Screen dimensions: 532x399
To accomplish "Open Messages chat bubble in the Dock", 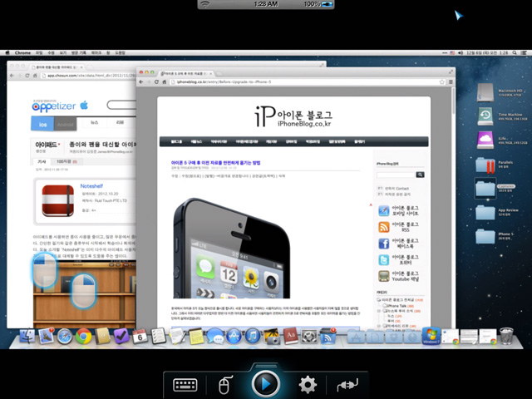I will coord(214,337).
